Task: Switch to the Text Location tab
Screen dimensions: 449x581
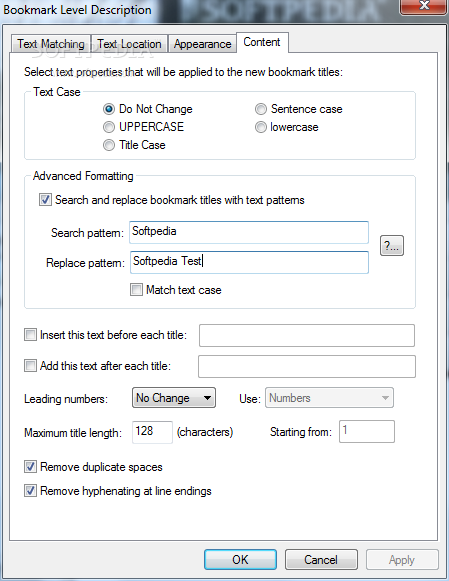Action: point(129,44)
